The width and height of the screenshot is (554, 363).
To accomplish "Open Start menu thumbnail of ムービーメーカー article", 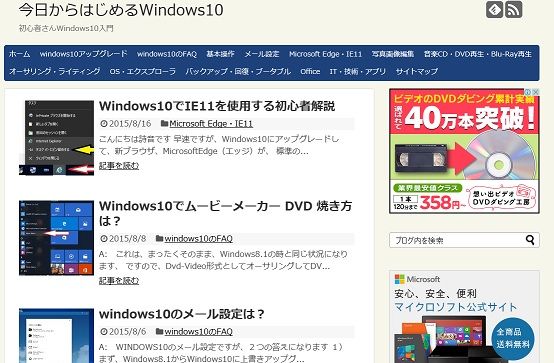I will pos(57,238).
